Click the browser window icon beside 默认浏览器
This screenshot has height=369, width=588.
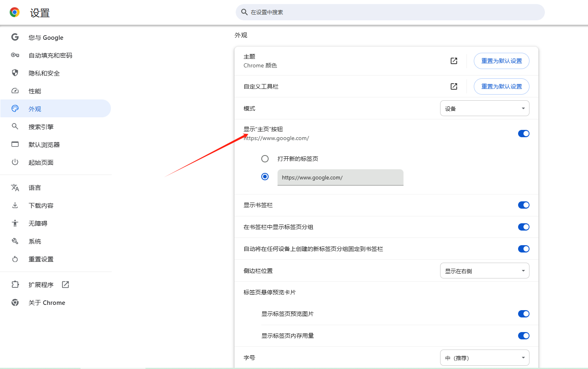(15, 145)
